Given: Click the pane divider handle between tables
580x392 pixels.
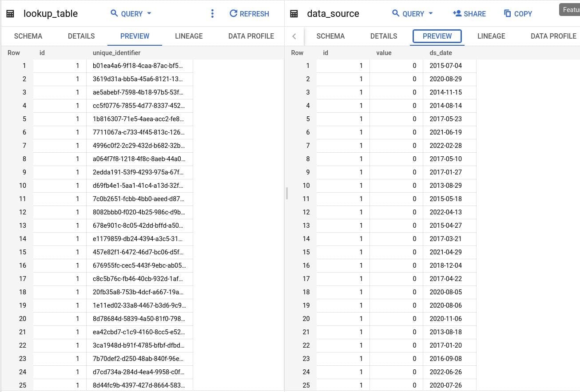Looking at the screenshot, I should coord(287,193).
